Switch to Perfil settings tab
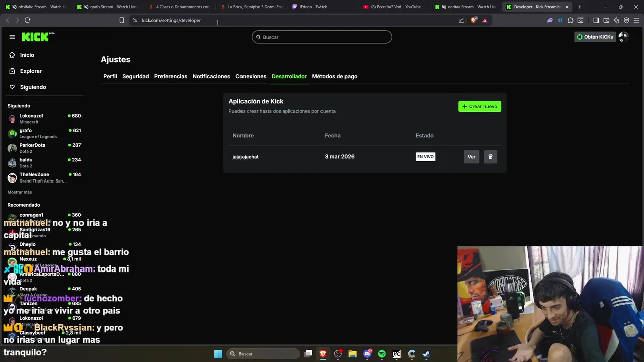The width and height of the screenshot is (644, 362). (110, 76)
